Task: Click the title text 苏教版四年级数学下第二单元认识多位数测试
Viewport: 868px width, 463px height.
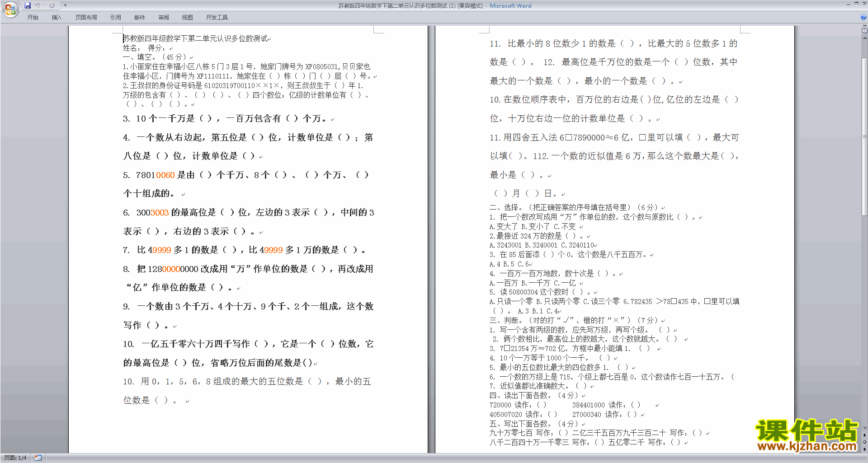Action: [195, 38]
